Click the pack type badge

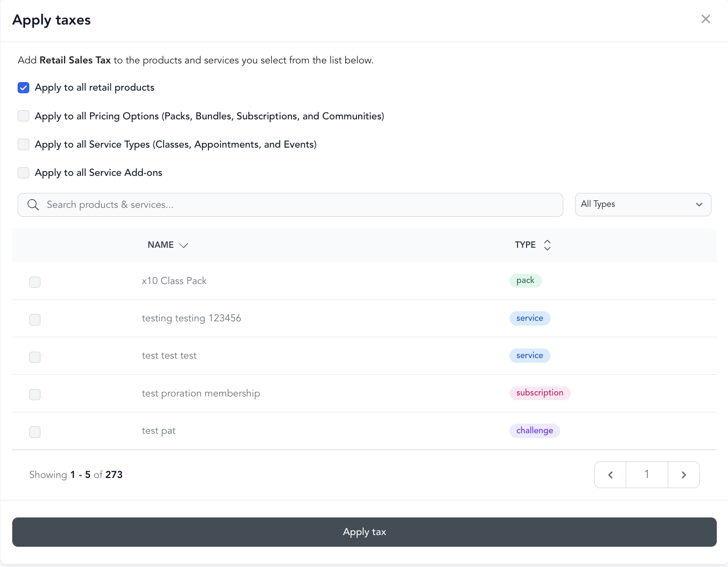(x=525, y=280)
